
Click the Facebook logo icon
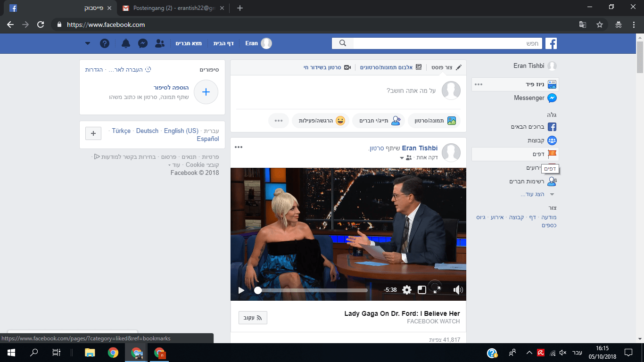(551, 43)
